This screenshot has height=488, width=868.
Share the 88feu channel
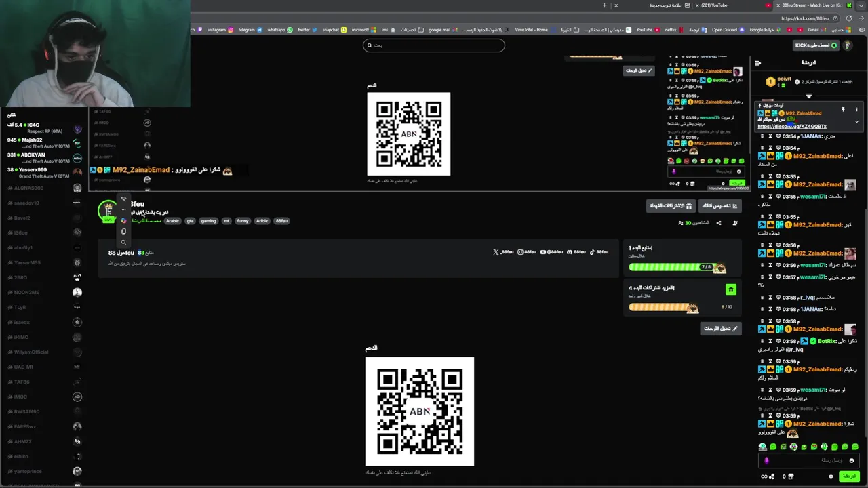pos(719,223)
